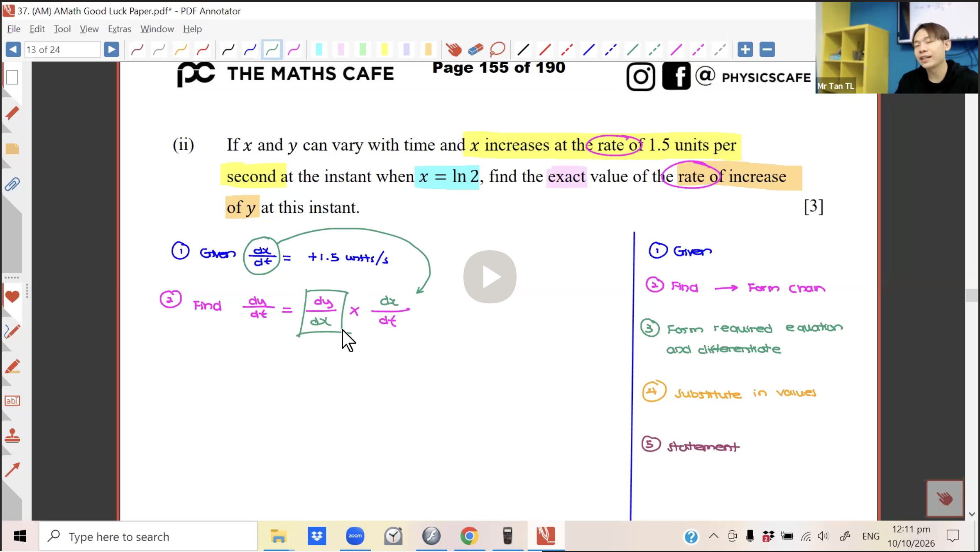Open Zoom from the taskbar
Viewport: 980px width, 552px height.
(x=355, y=536)
